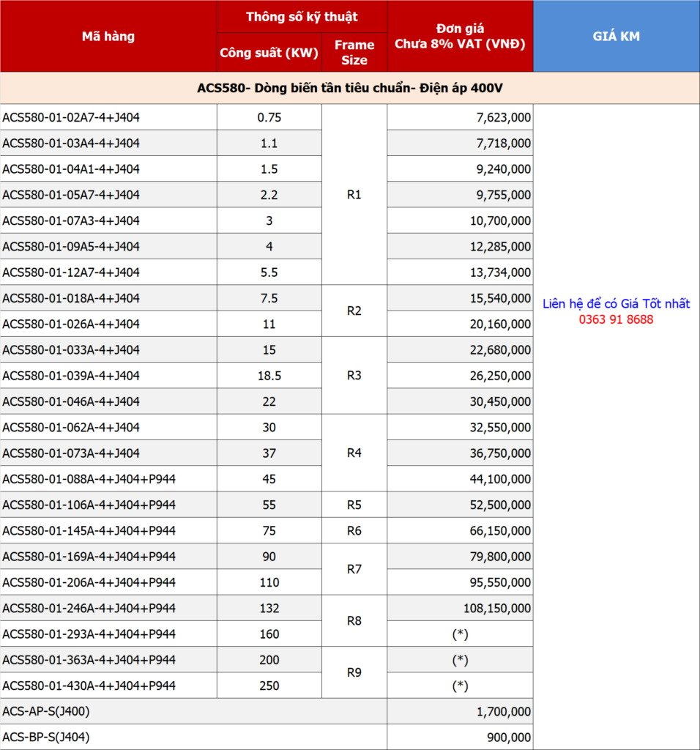
Task: Click the 'Đơn giá Chưa 8% VAT' header
Action: 460,36
